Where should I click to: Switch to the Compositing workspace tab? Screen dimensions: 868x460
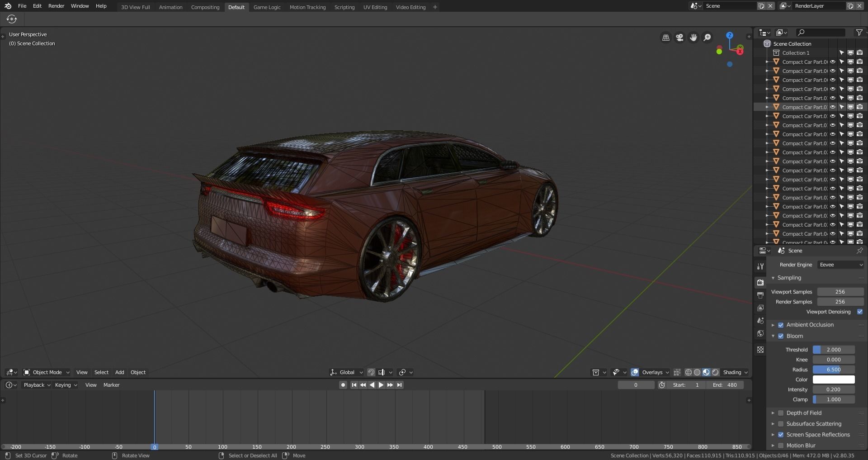[x=205, y=7]
